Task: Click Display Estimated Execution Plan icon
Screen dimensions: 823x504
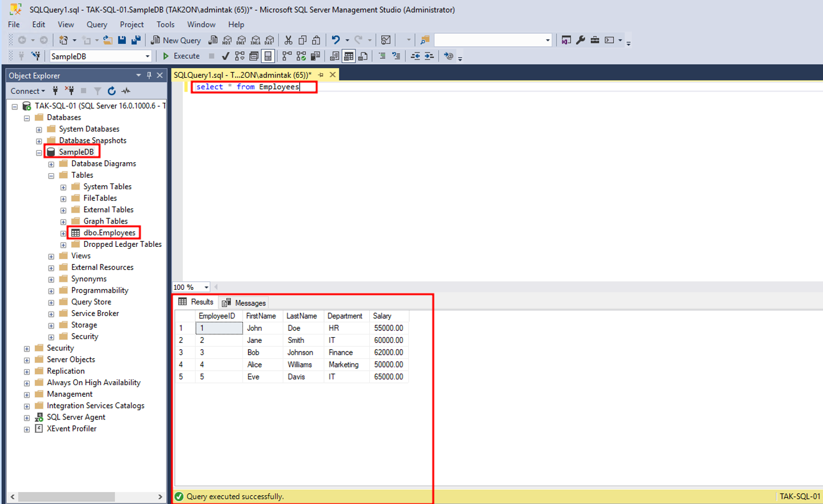Action: coord(239,56)
